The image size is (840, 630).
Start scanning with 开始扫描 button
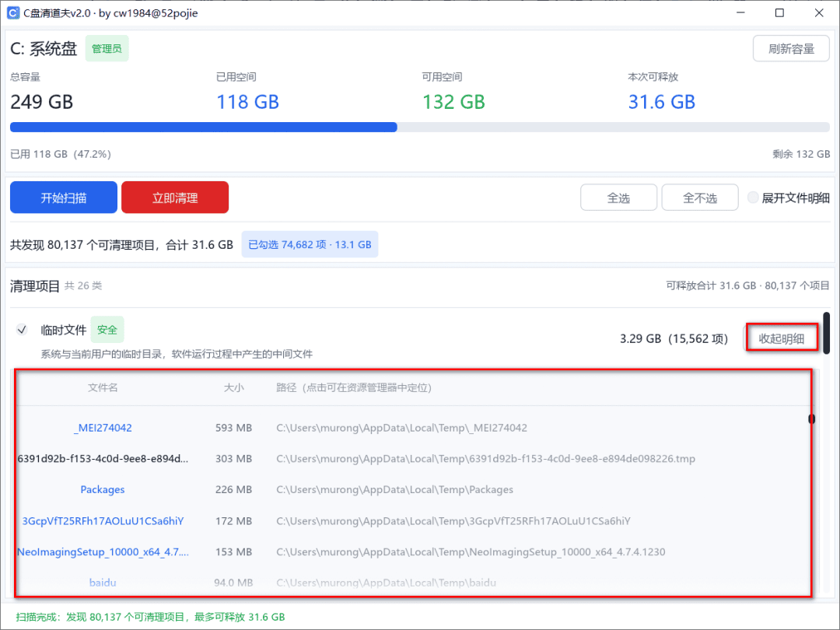[64, 198]
